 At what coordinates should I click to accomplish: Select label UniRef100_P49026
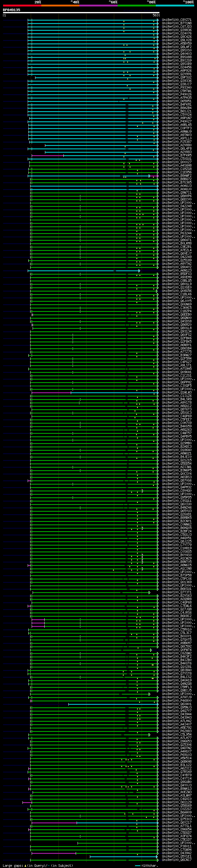point(177,95)
